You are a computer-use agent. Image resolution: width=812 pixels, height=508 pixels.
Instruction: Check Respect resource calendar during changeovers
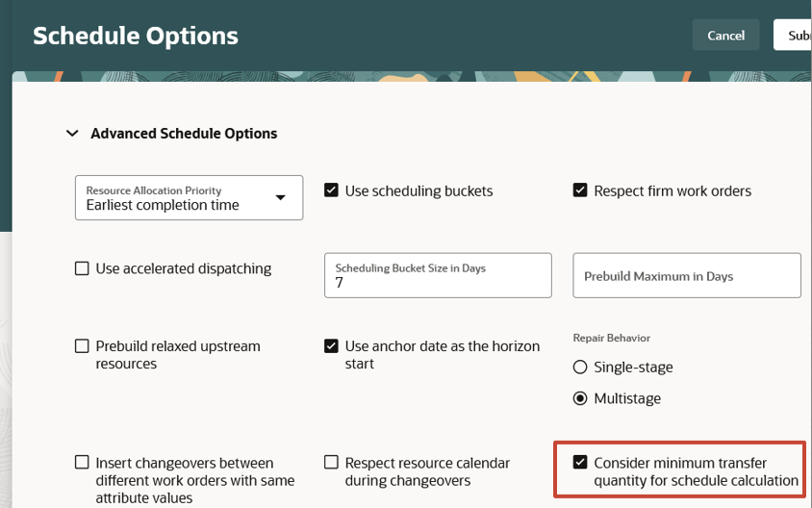point(331,463)
